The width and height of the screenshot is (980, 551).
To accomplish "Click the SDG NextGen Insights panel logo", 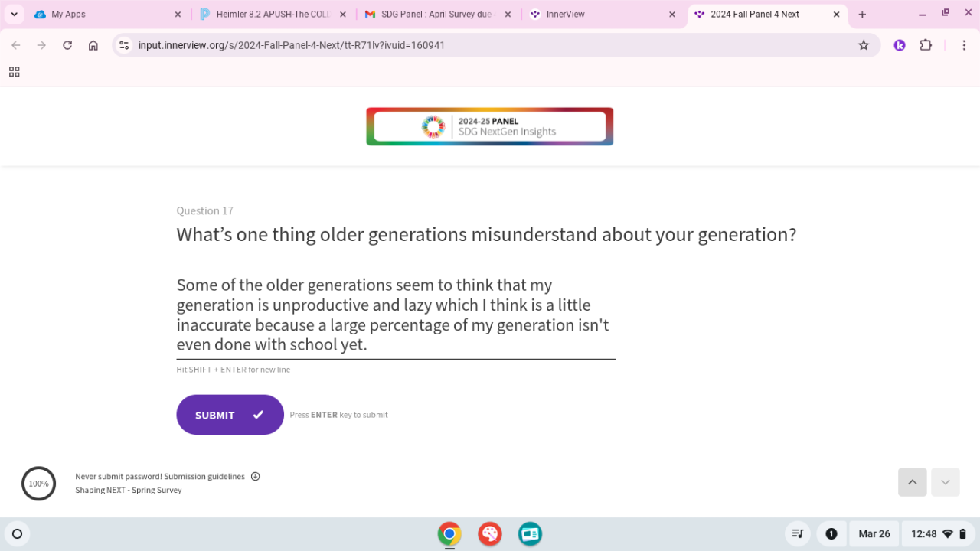I will [x=490, y=126].
